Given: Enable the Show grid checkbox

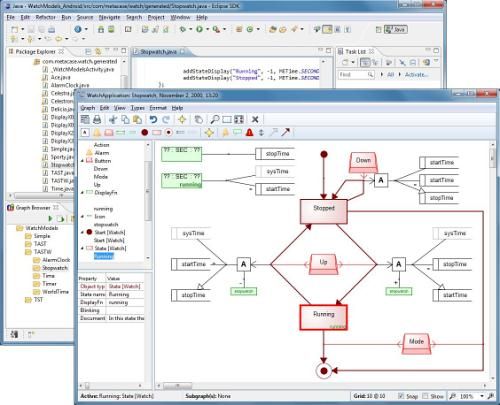Looking at the screenshot, I should [425, 396].
